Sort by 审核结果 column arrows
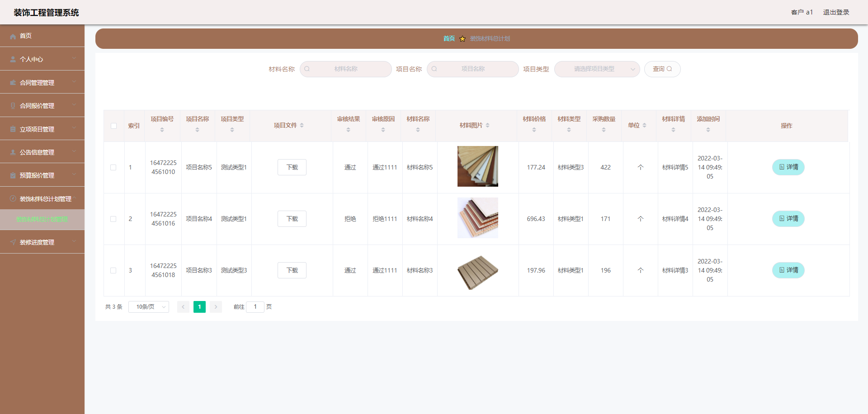 (348, 130)
